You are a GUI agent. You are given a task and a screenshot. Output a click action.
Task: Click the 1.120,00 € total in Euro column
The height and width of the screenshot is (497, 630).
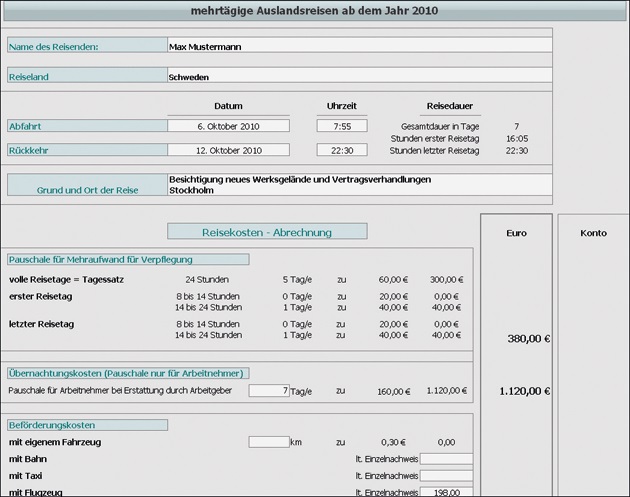pos(525,391)
